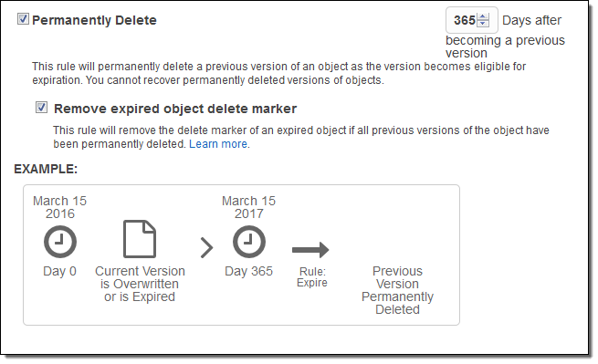Click the March 15 2017 date label
Screen dimensions: 598x364
tap(248, 207)
